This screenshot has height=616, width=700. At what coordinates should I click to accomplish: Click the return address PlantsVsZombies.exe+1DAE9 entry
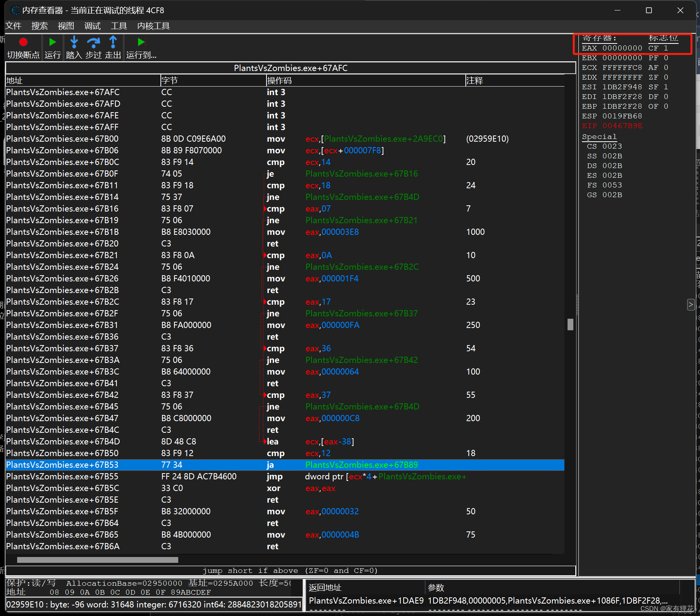[x=366, y=600]
